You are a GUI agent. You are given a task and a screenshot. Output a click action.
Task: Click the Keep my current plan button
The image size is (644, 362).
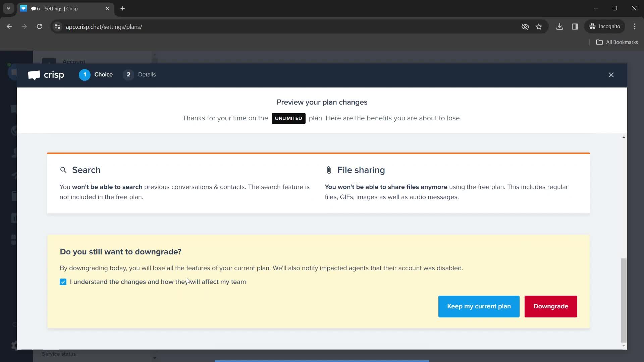pos(479,306)
